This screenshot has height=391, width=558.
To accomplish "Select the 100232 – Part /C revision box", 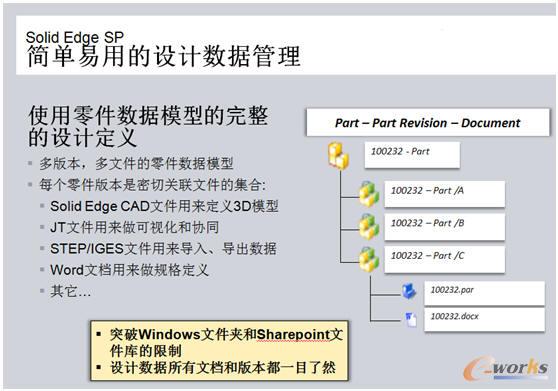I will [444, 259].
